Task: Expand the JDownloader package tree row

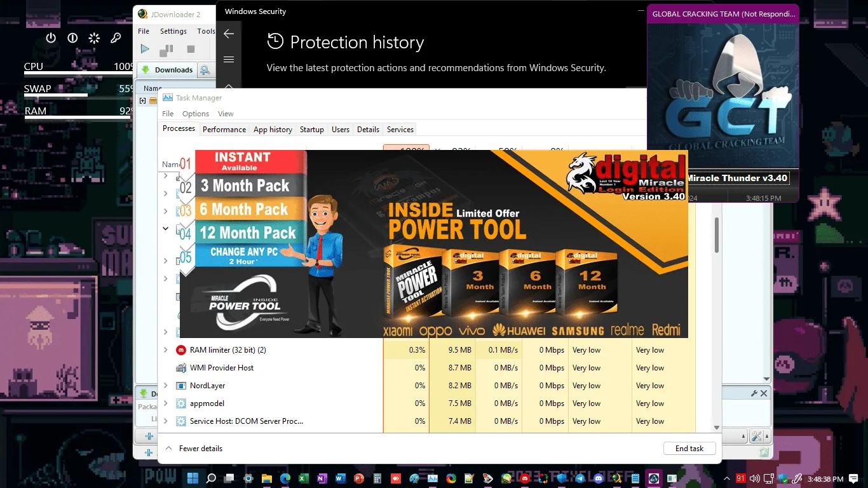Action: [x=143, y=100]
